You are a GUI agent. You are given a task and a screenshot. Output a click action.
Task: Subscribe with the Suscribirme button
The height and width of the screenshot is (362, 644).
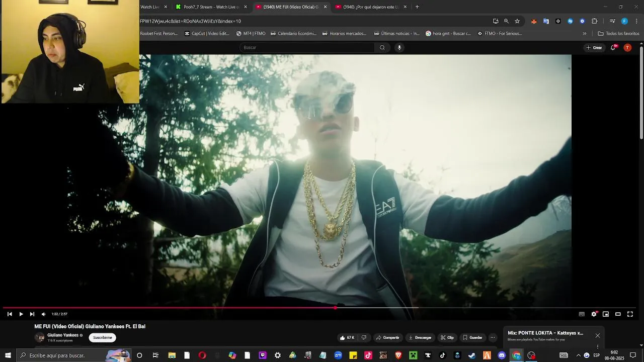tap(102, 338)
